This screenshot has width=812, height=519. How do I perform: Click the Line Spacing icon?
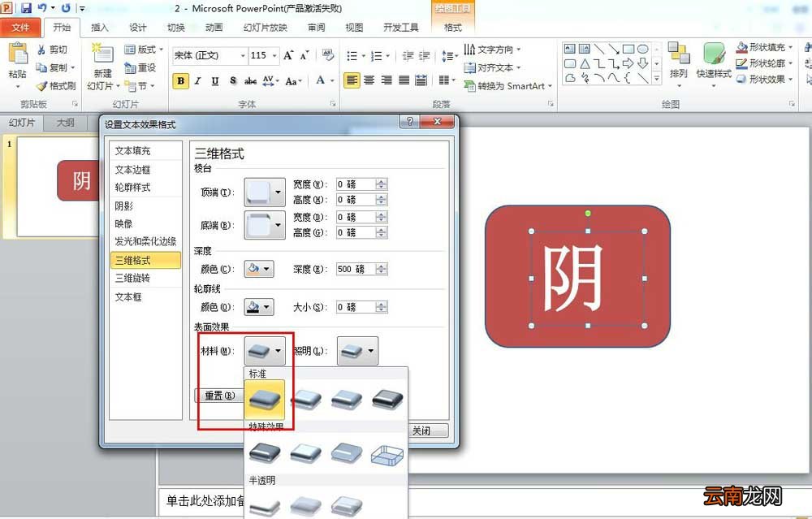click(x=447, y=55)
